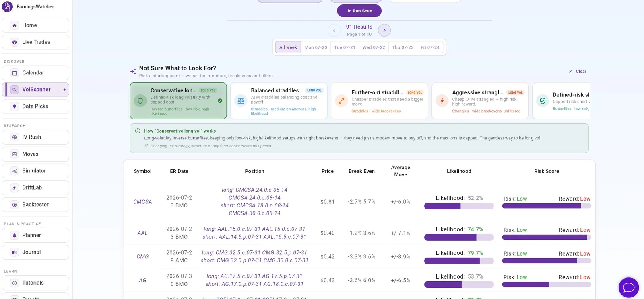Select the All week tab
Image resolution: width=644 pixels, height=299 pixels.
pyautogui.click(x=288, y=47)
